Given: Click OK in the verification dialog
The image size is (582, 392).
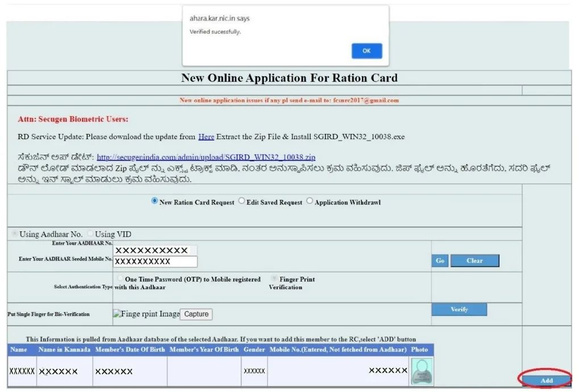Looking at the screenshot, I should (367, 51).
